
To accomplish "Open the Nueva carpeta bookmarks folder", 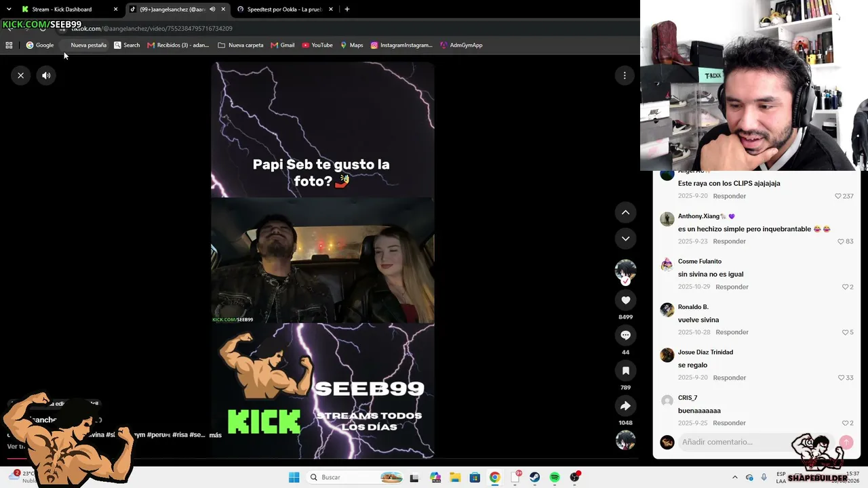I will point(241,45).
